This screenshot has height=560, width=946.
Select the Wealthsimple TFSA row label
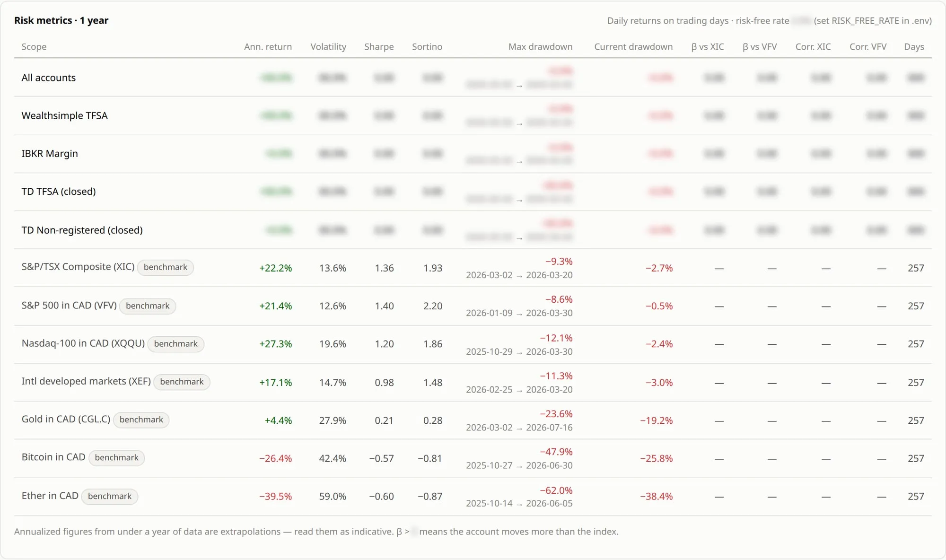65,115
